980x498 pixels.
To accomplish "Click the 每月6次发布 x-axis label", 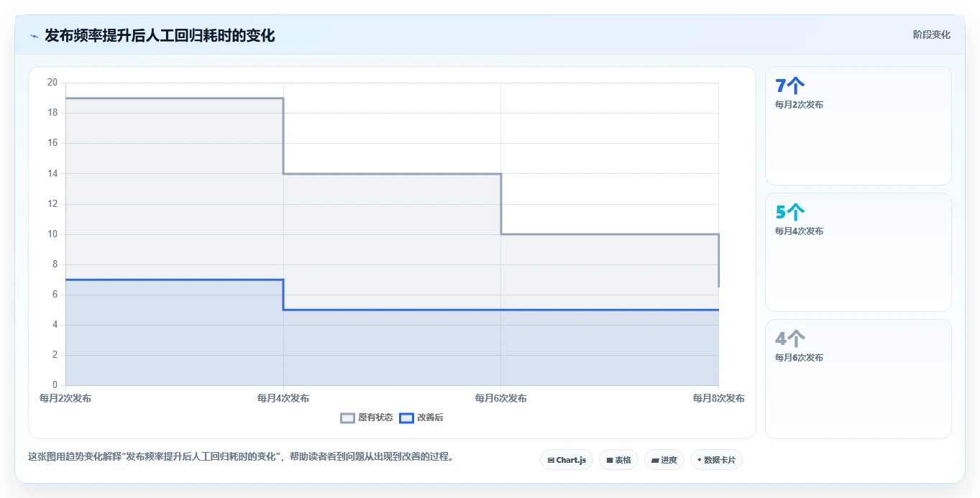I will (x=501, y=398).
